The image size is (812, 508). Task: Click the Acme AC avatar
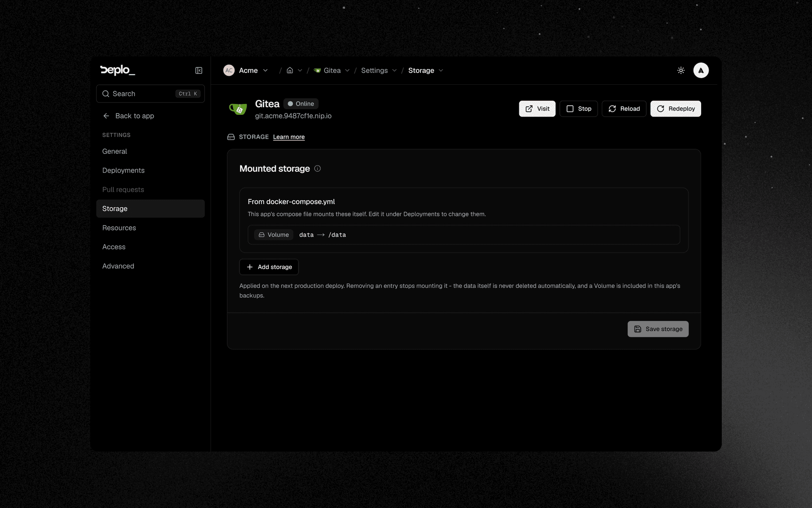229,71
